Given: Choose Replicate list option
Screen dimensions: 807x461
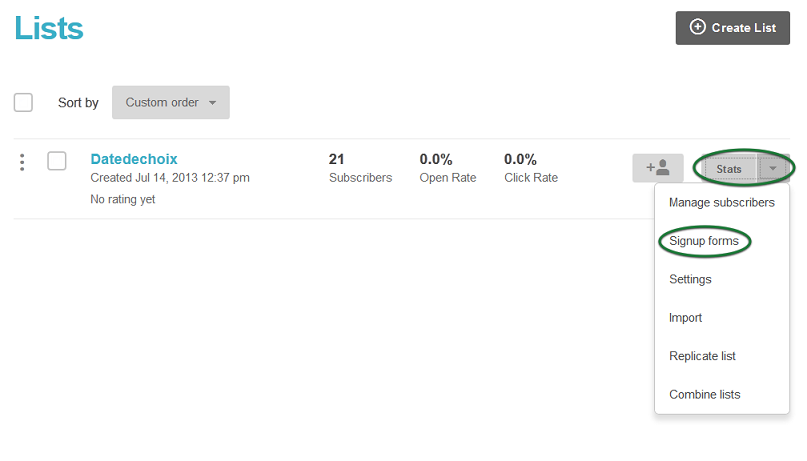Looking at the screenshot, I should click(x=702, y=356).
